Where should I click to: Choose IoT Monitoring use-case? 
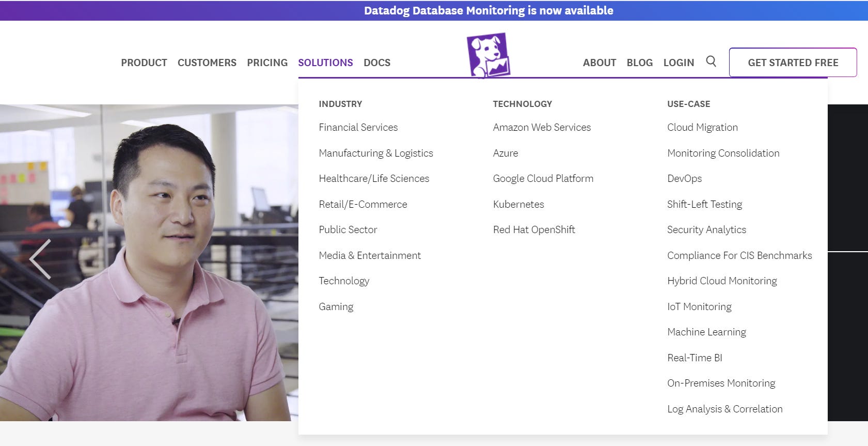pos(699,306)
